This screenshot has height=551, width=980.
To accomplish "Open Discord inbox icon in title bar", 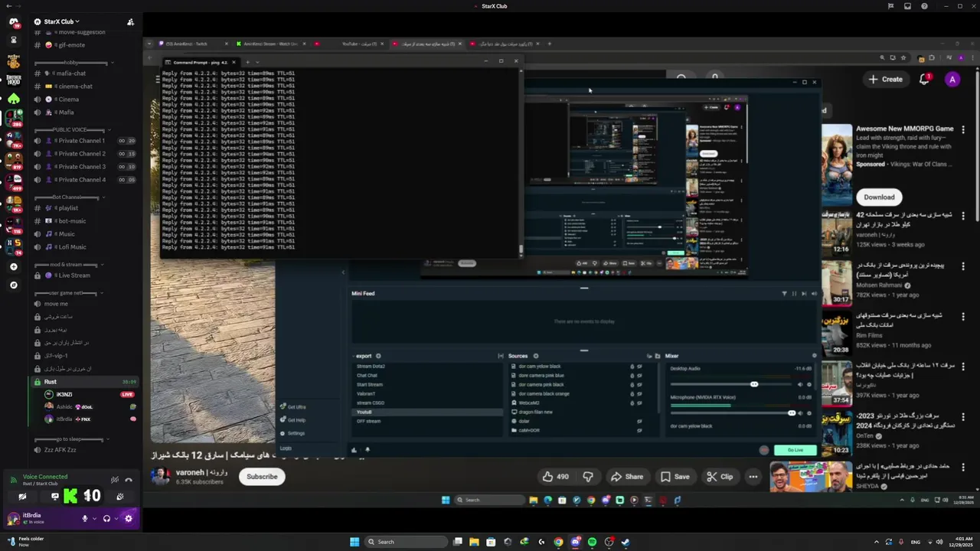I will [x=907, y=6].
